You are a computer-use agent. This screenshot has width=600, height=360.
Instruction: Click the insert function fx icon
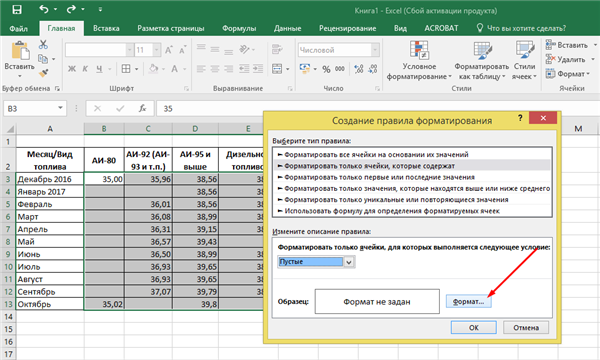point(142,109)
